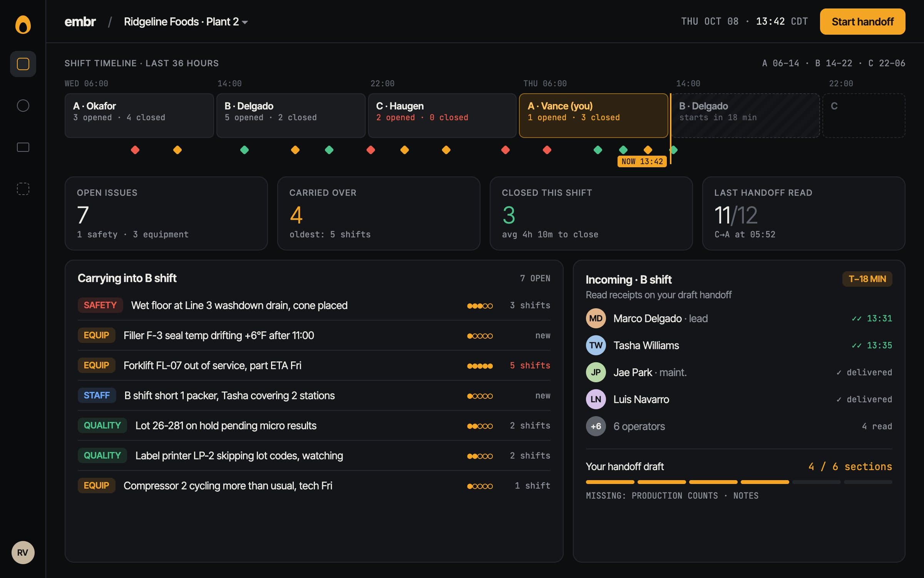Open the Forklift FL-07 out of service issue
The image size is (924, 578).
coord(314,365)
